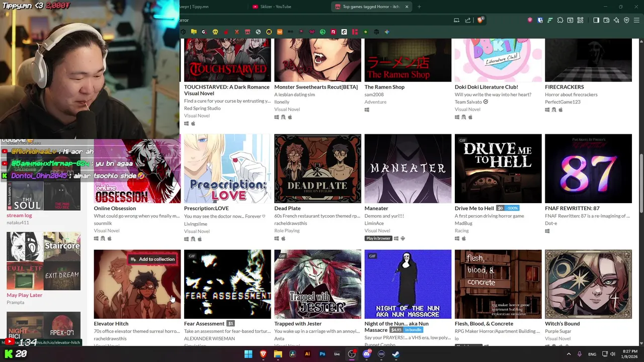Screen dimensions: 644x362
Task: Open Witch's Bound cover image
Action: click(588, 284)
